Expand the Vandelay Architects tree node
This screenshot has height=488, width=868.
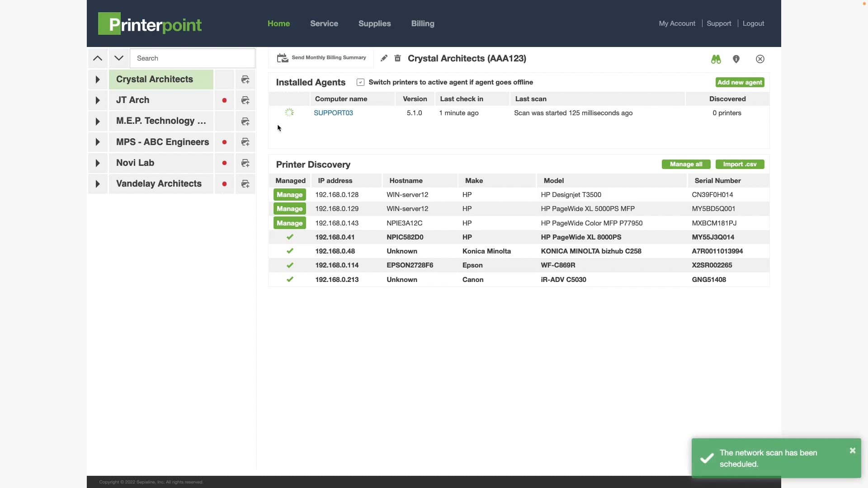[x=98, y=184]
